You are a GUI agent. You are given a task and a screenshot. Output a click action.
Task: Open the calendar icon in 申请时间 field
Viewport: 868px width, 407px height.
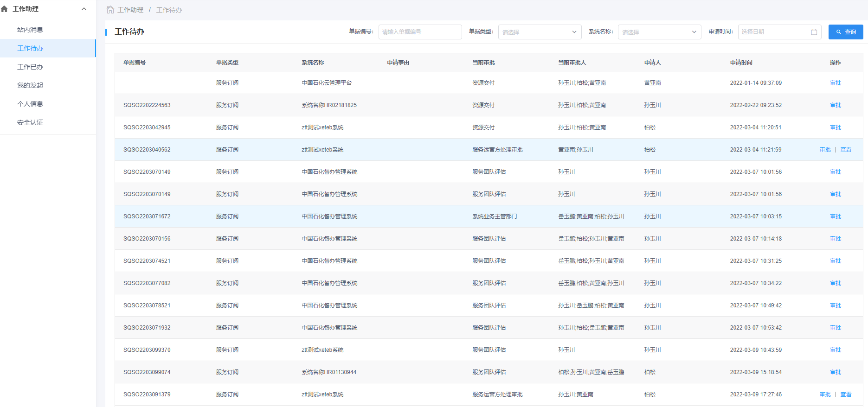click(814, 32)
